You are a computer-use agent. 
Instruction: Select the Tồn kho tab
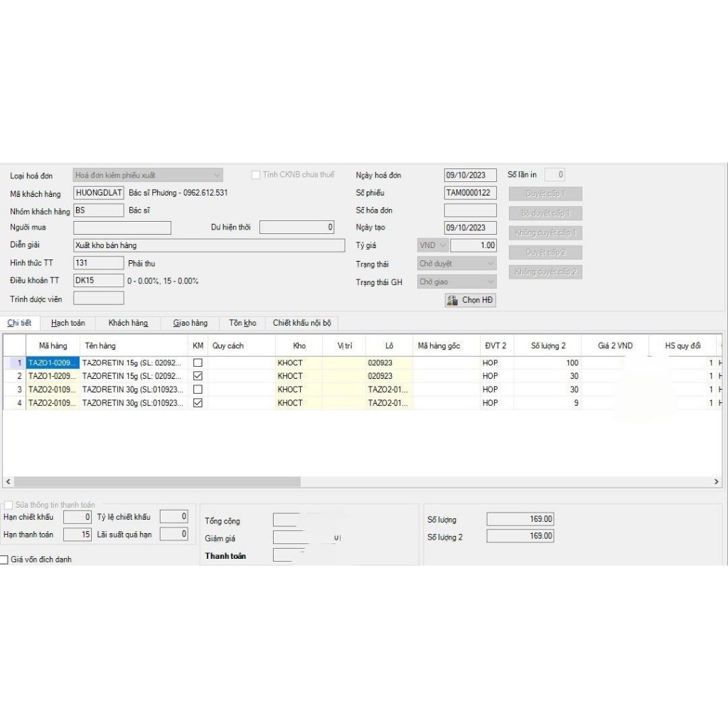[x=242, y=323]
